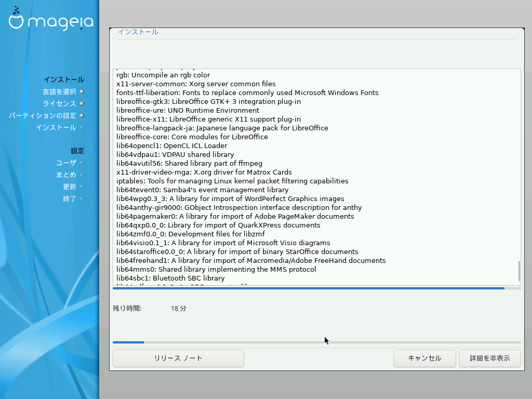
Task: Click the 残り時間 label
Action: click(127, 309)
